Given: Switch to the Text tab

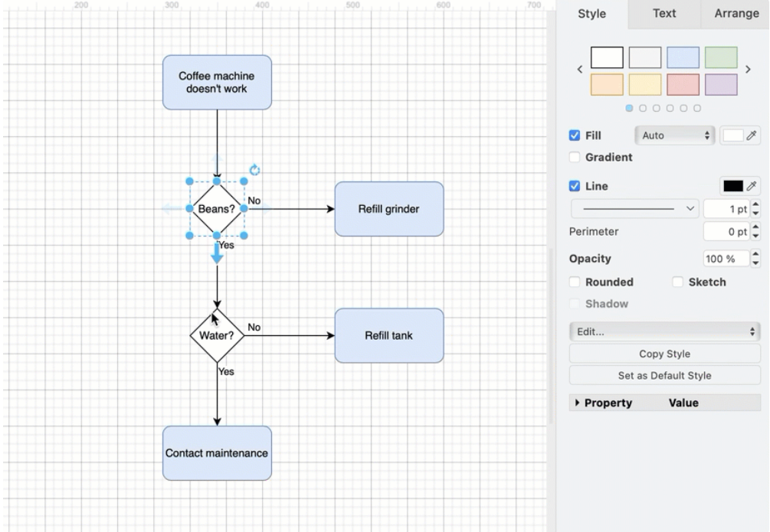Looking at the screenshot, I should click(x=664, y=14).
